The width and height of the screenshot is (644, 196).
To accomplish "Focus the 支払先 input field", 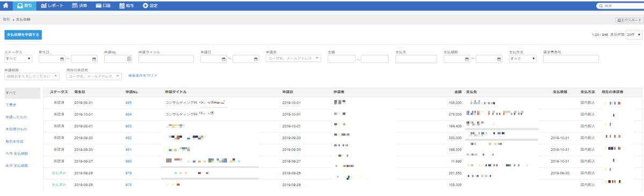I will click(x=416, y=59).
